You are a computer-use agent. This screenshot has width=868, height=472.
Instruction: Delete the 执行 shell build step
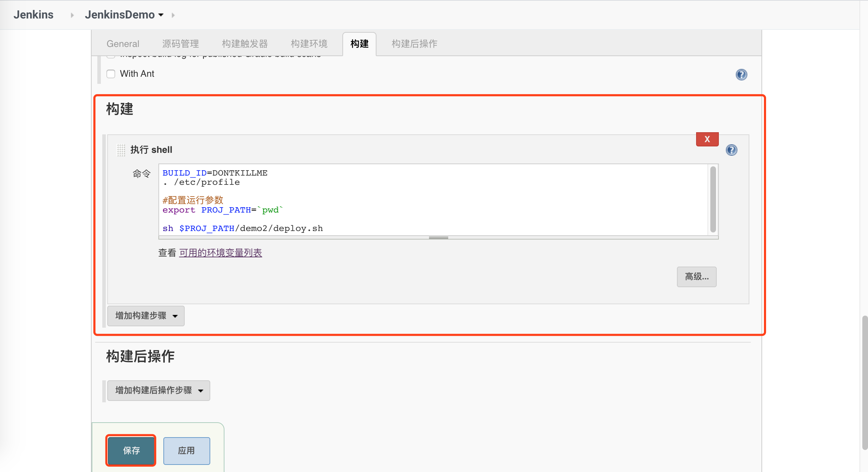pos(707,139)
